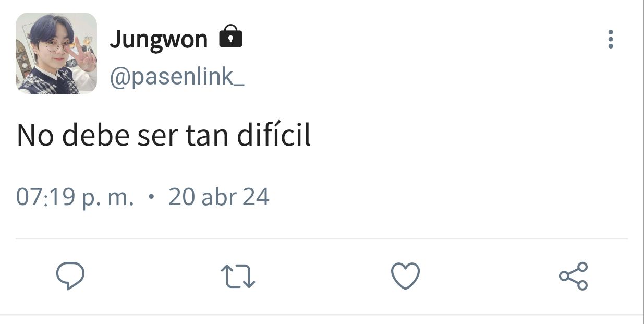The width and height of the screenshot is (644, 324).
Task: View the protected account lock badge
Action: point(230,37)
